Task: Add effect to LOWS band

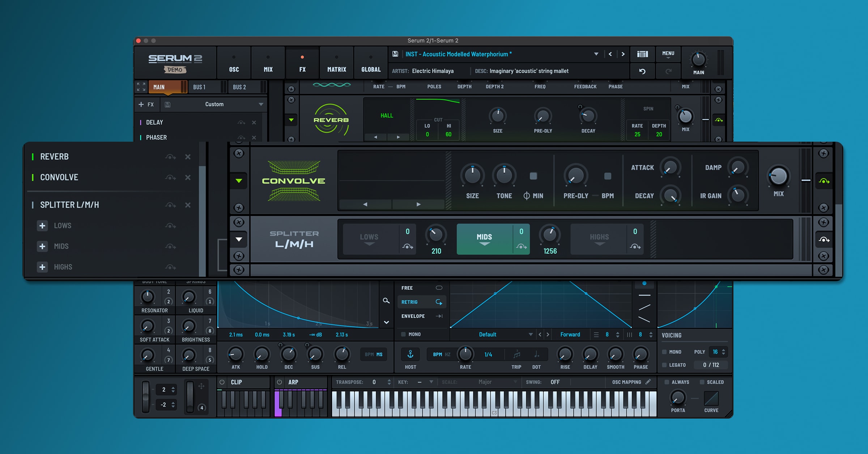Action: click(42, 226)
